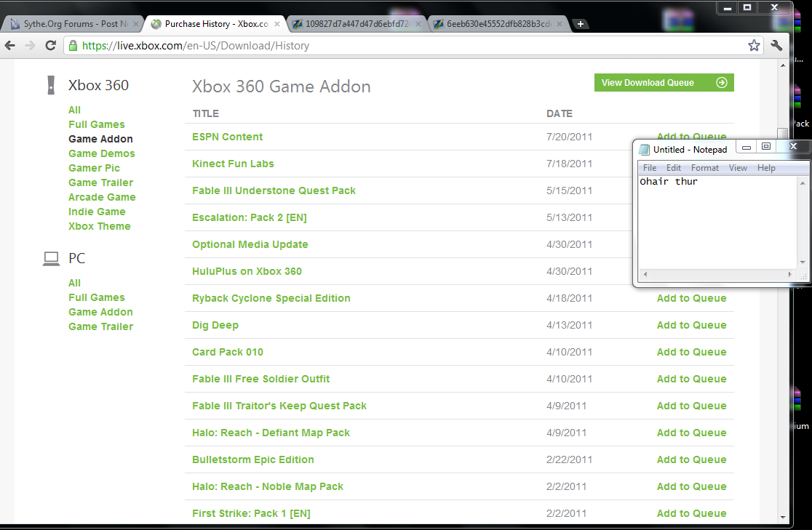Viewport: 812px width, 530px height.
Task: Click the PC laptop icon in sidebar
Action: tap(51, 258)
